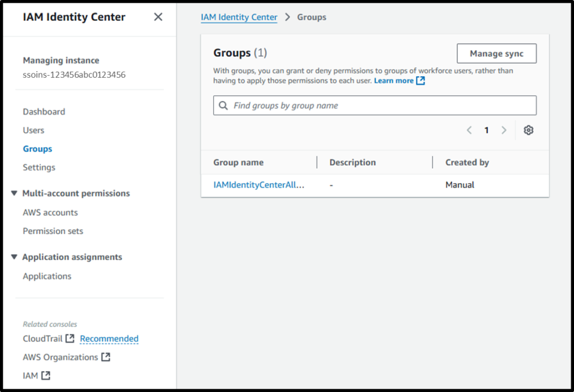Click the external link icon beside IAM
The image size is (574, 392).
click(x=46, y=376)
